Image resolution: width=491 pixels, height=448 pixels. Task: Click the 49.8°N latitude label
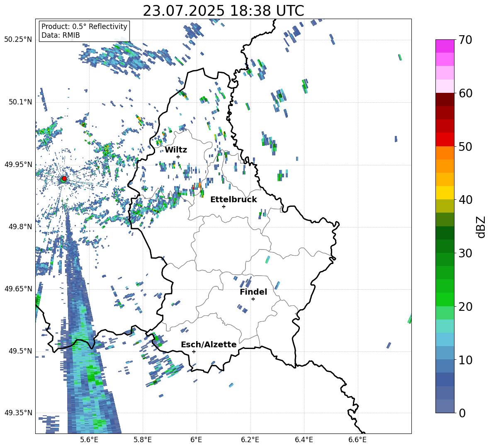click(x=20, y=227)
